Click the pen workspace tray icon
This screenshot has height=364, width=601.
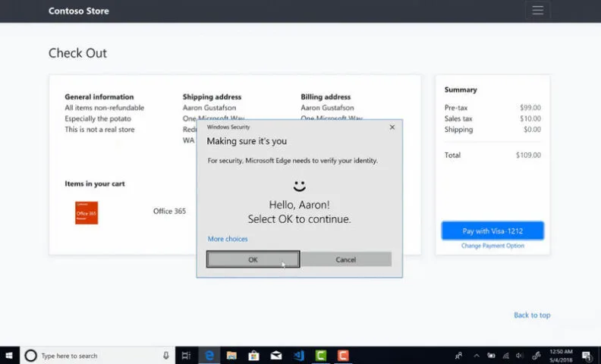point(536,356)
